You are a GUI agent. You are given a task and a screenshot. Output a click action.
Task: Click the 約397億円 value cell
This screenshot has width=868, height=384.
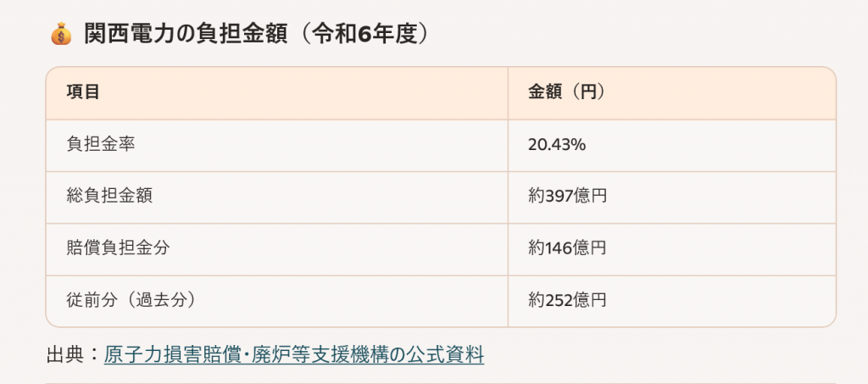tap(567, 197)
